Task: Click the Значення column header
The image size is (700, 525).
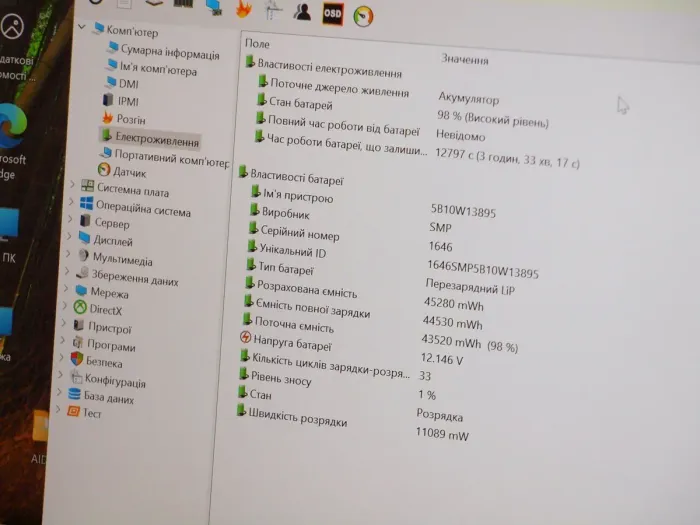Action: 465,60
